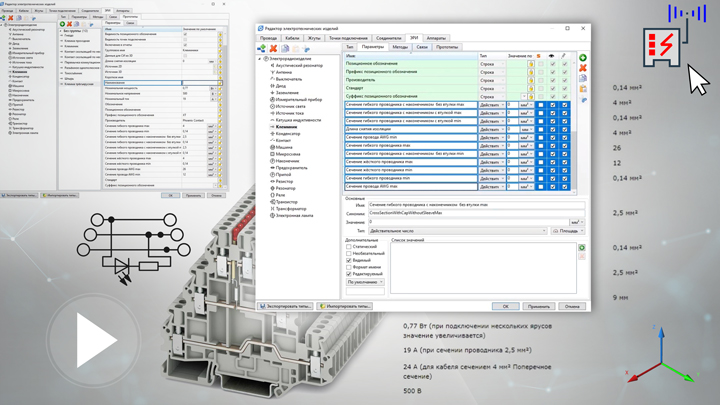Open the мм² unit dropdown beside Значение field
Screen dimensions: 720x405
[577, 222]
